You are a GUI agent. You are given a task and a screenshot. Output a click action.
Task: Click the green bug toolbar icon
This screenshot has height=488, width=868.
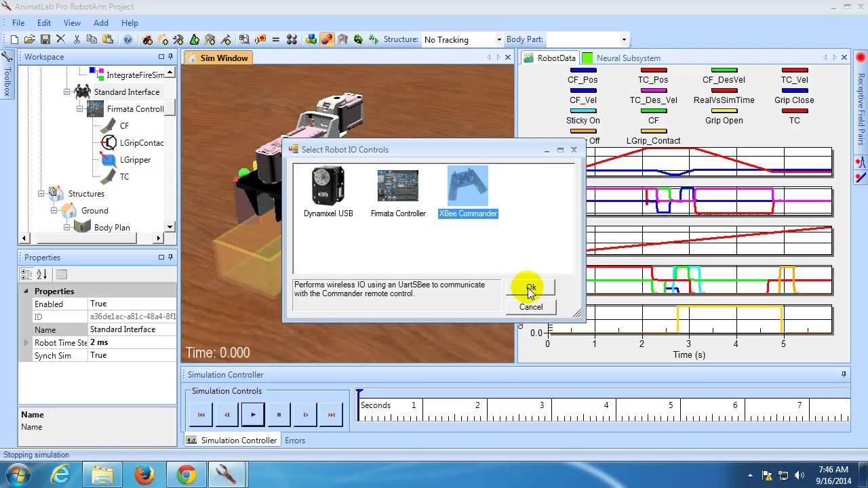(358, 39)
